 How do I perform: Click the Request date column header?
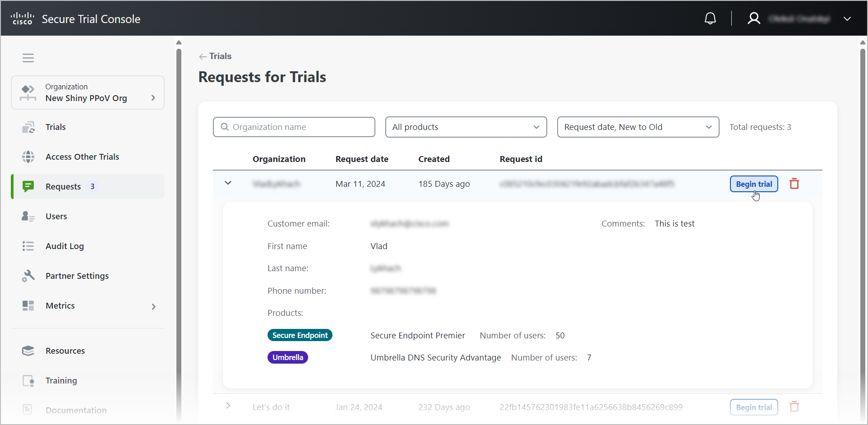362,159
